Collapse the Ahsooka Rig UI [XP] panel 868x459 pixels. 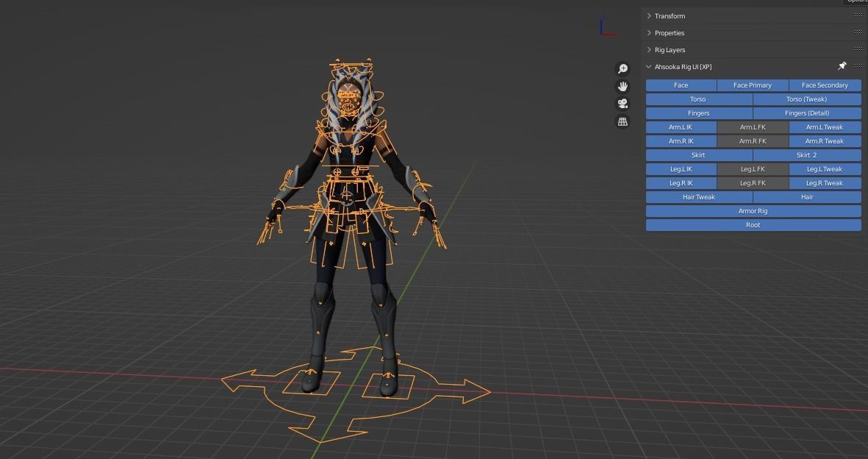tap(649, 66)
